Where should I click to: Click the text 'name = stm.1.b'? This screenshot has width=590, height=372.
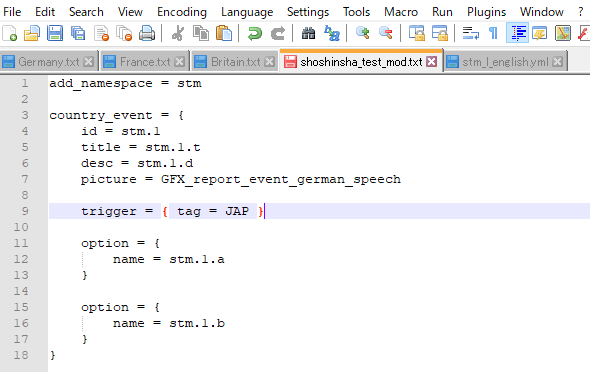(169, 323)
